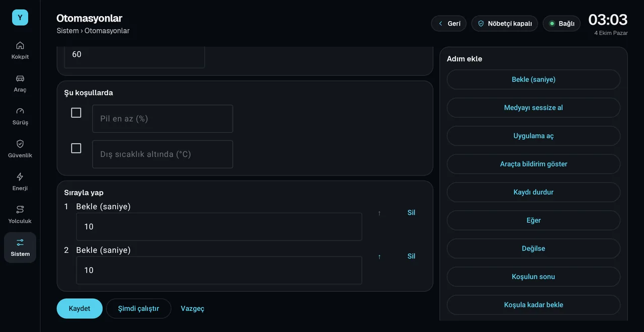Click the Geri back button
644x332 pixels.
click(449, 24)
